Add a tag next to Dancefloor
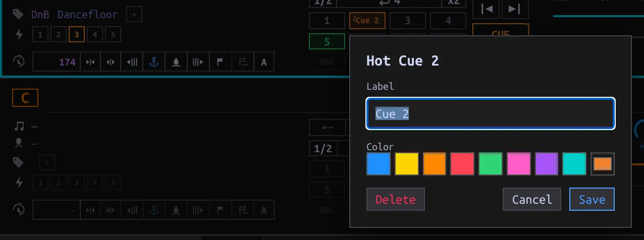644x240 pixels. pos(134,15)
